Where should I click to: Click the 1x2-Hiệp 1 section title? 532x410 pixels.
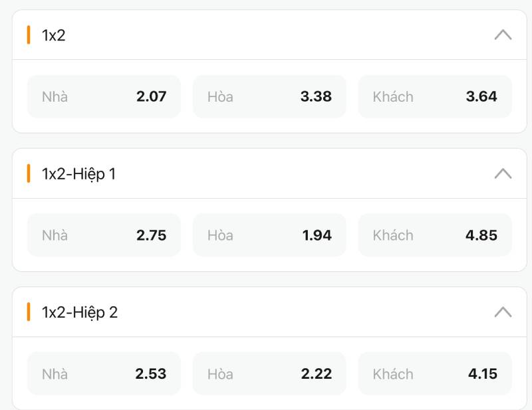tap(78, 174)
